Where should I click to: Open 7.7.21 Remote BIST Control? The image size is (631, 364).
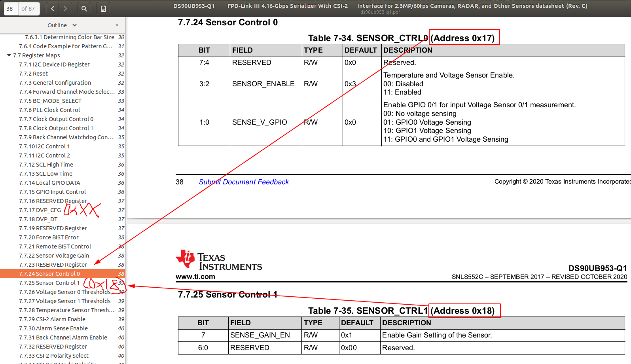(55, 246)
